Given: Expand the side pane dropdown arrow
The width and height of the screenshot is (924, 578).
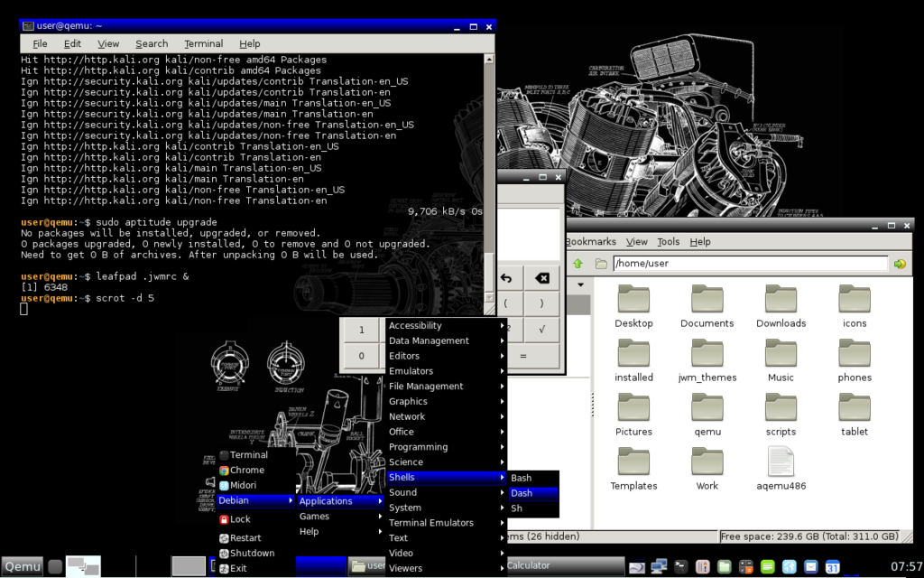Looking at the screenshot, I should (579, 284).
